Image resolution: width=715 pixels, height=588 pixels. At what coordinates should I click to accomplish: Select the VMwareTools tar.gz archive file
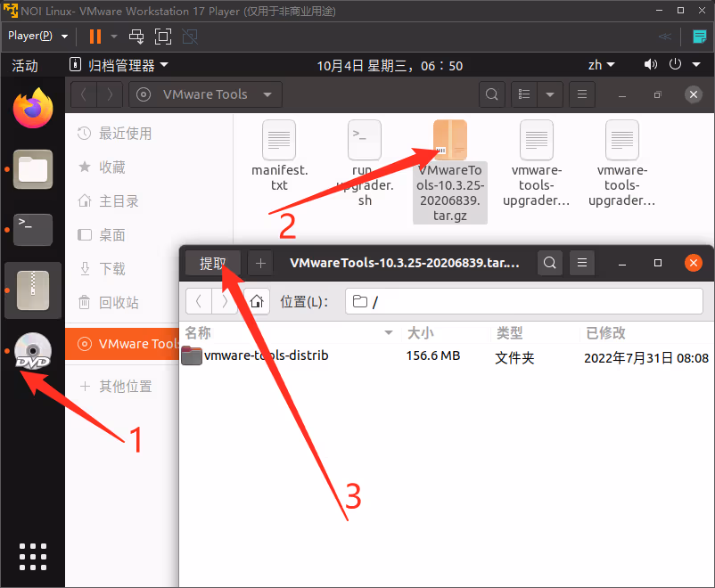click(450, 169)
